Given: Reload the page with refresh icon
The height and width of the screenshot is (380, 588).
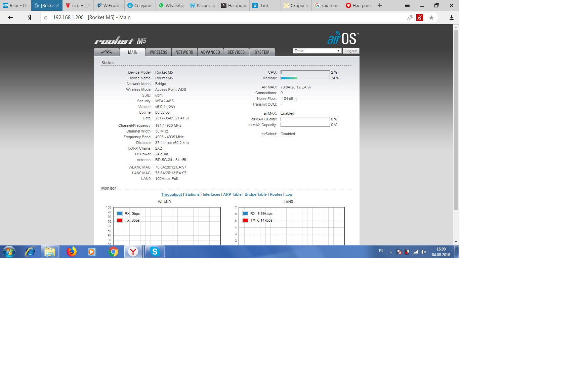Looking at the screenshot, I should point(46,17).
